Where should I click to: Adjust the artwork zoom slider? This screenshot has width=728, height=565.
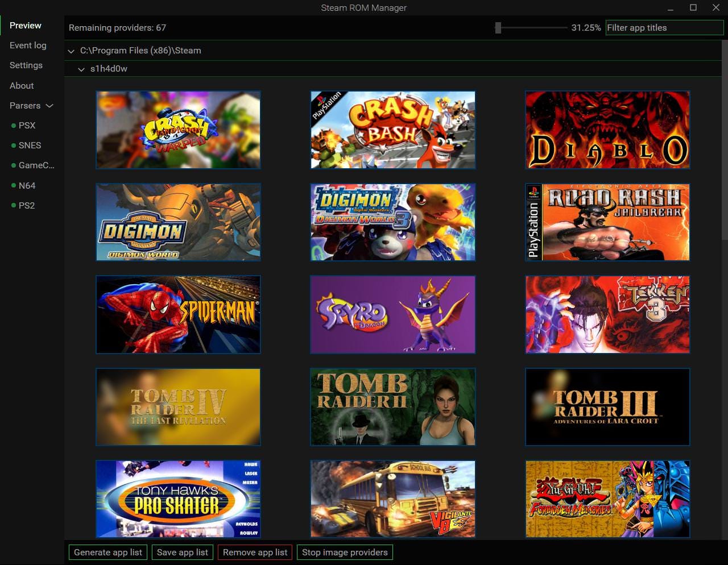click(498, 27)
